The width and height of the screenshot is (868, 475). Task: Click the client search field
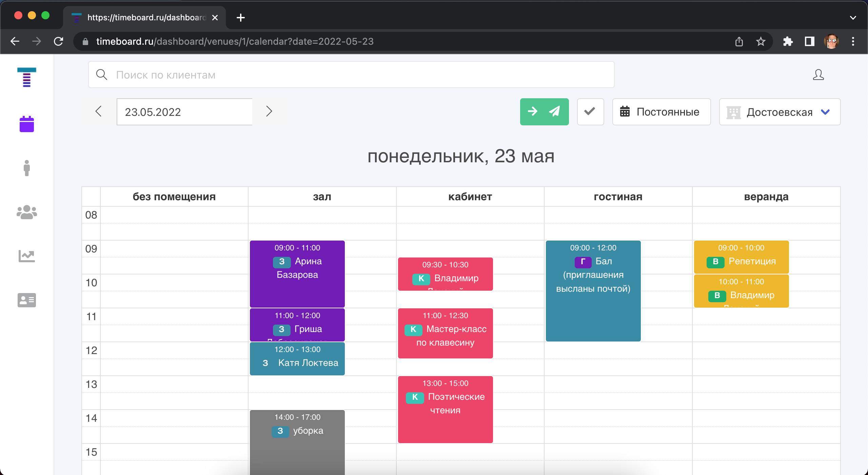click(351, 75)
